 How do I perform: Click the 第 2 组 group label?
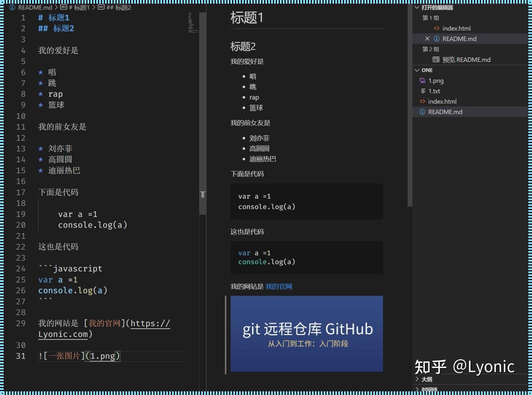430,49
